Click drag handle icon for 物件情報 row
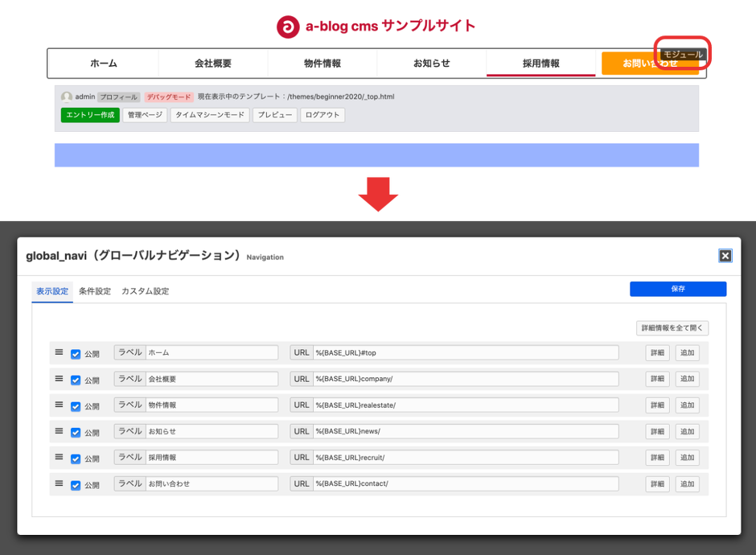The width and height of the screenshot is (756, 555). point(59,405)
